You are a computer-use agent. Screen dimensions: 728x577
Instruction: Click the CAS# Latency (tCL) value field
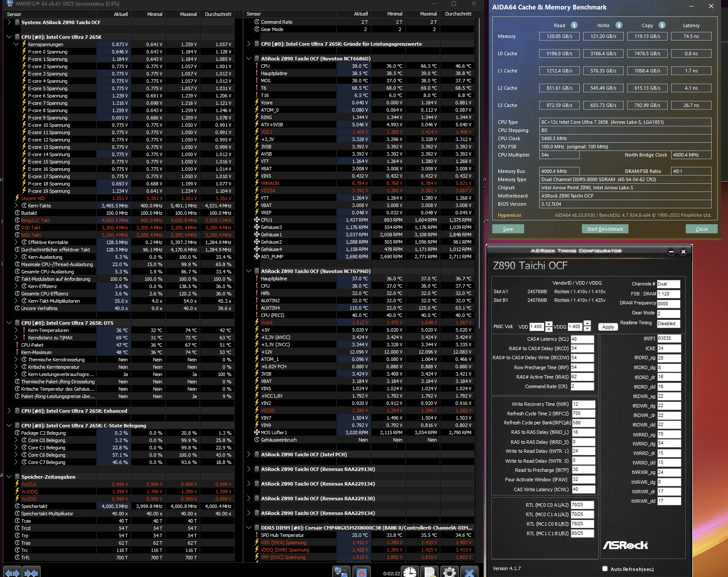click(x=582, y=339)
